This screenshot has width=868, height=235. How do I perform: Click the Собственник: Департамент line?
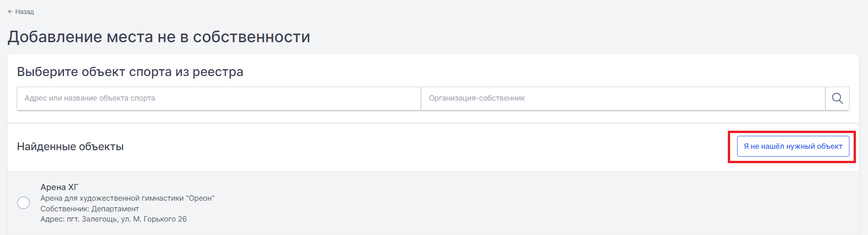[x=90, y=209]
